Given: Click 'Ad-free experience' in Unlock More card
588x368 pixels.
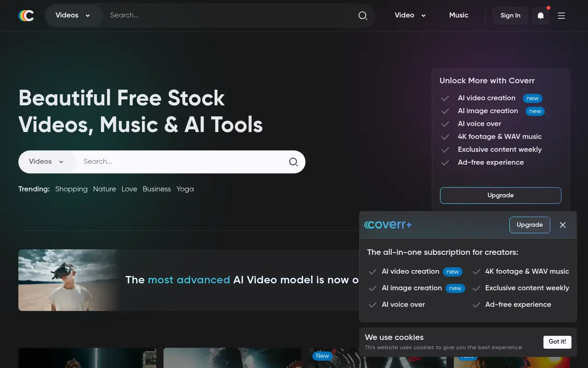Looking at the screenshot, I should tap(491, 162).
